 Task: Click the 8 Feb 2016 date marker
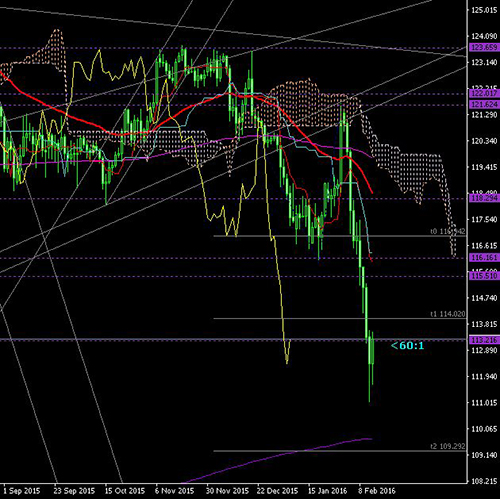point(377,491)
